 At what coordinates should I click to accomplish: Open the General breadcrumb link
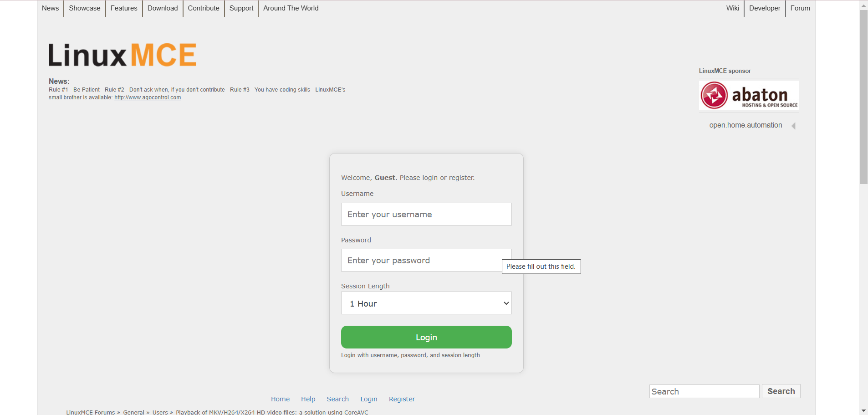[x=133, y=412]
